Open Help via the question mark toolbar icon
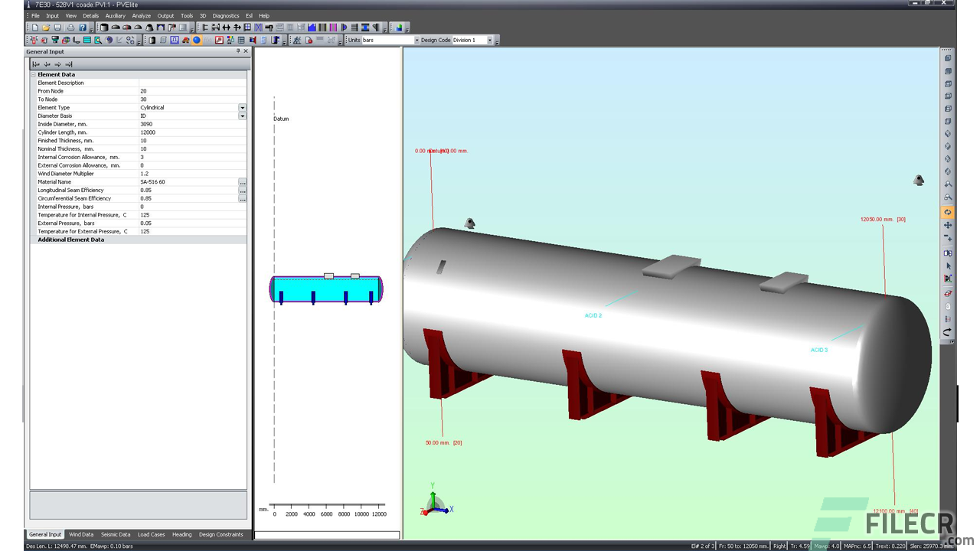The height and width of the screenshot is (551, 980). [x=82, y=27]
